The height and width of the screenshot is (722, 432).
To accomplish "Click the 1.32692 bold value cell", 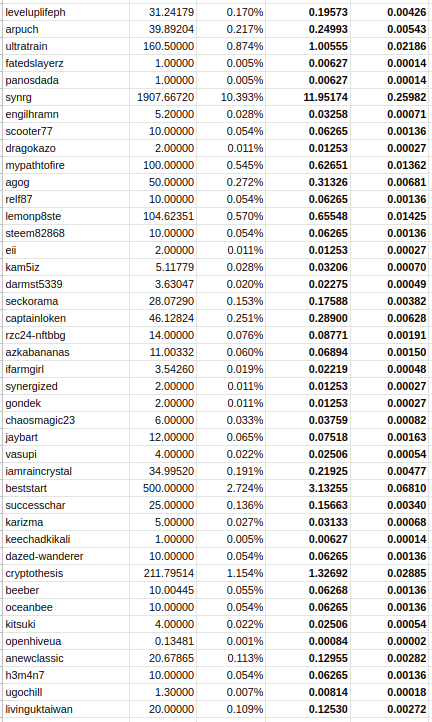I will click(x=307, y=573).
